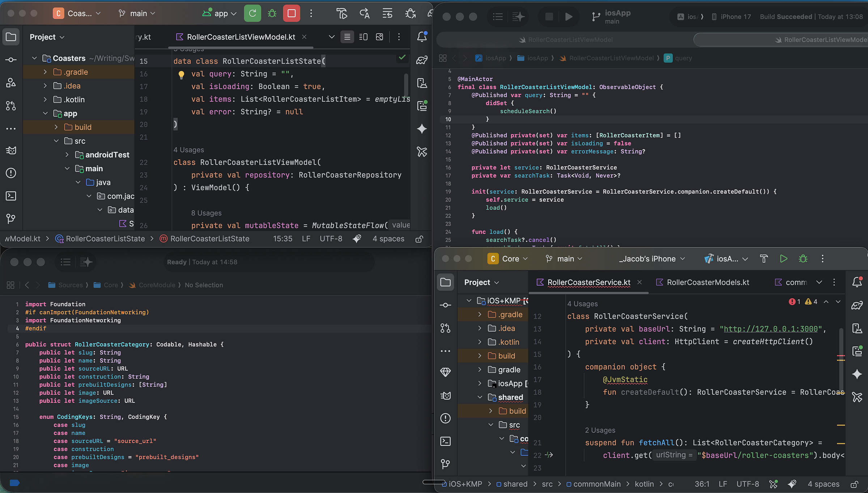Image resolution: width=868 pixels, height=493 pixels.
Task: Click the red Stop button in the Coasters toolbar
Action: [291, 13]
